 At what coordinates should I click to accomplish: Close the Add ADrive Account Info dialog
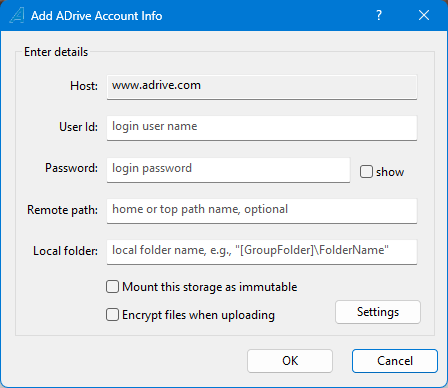[x=424, y=15]
